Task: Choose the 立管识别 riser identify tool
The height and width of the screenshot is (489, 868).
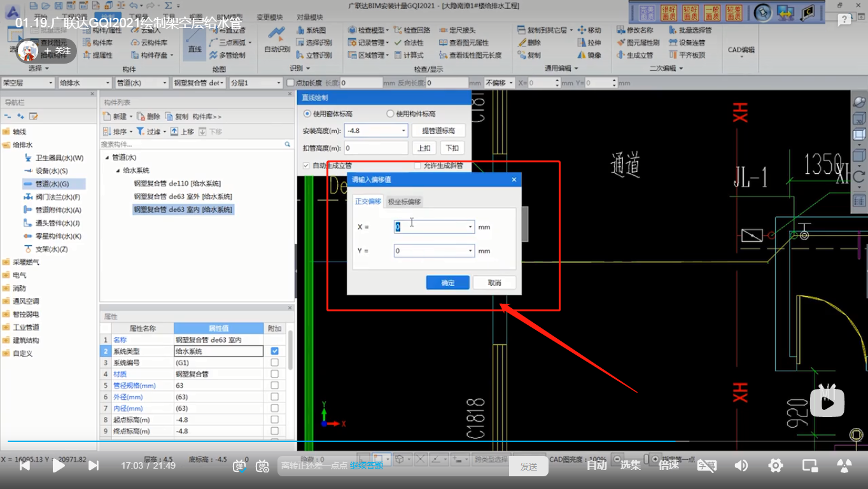Action: 314,55
